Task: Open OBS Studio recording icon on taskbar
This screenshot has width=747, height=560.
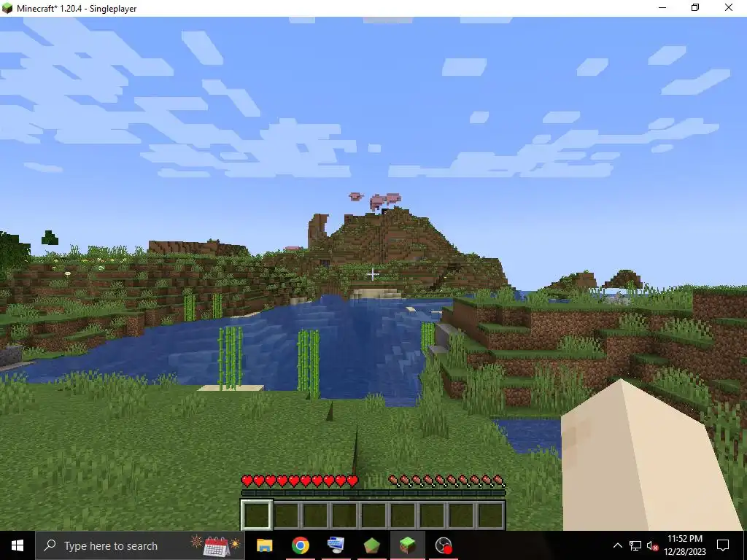Action: click(444, 545)
